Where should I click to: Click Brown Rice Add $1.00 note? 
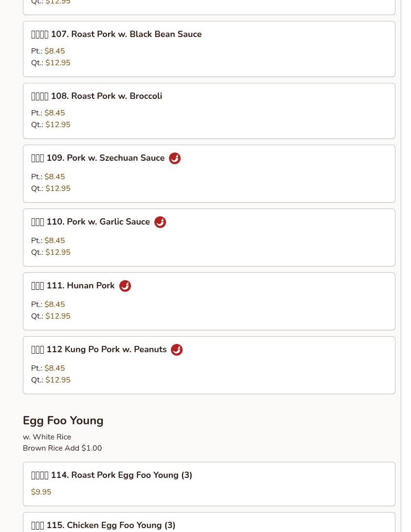62,448
